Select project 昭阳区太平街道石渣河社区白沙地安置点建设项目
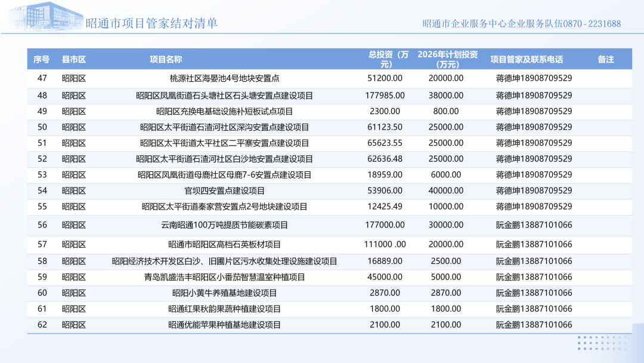 225,159
